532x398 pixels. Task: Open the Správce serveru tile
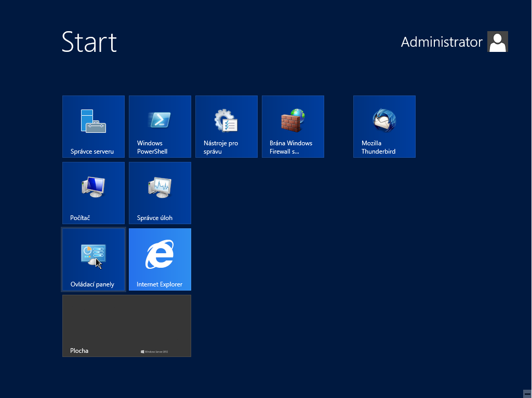click(94, 126)
